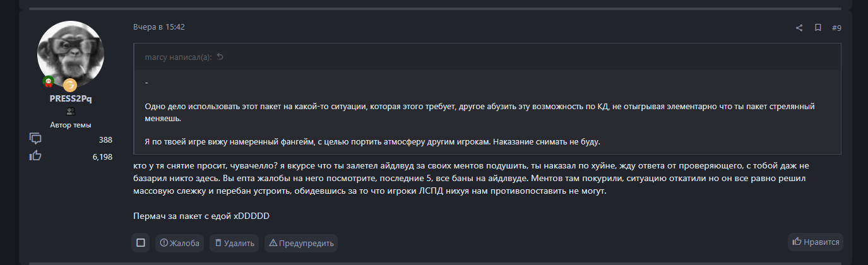This screenshot has width=868, height=265.
Task: Jump to quoted post via arrow icon
Action: 220,57
